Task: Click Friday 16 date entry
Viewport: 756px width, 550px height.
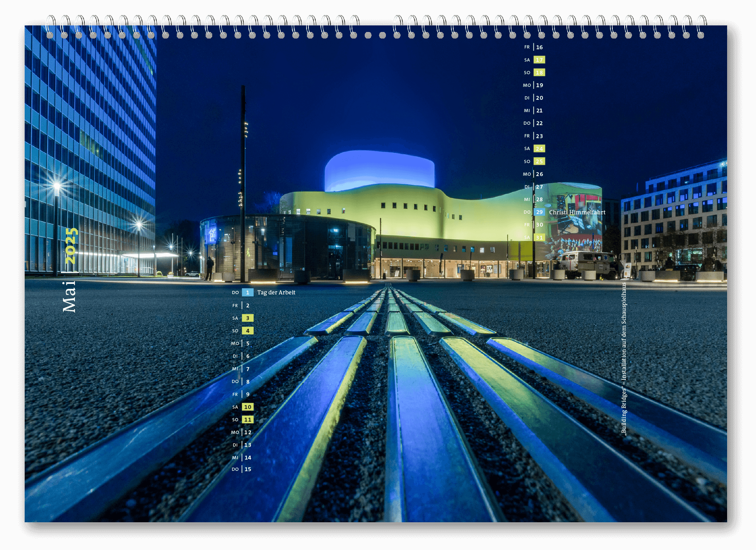Action: [539, 47]
